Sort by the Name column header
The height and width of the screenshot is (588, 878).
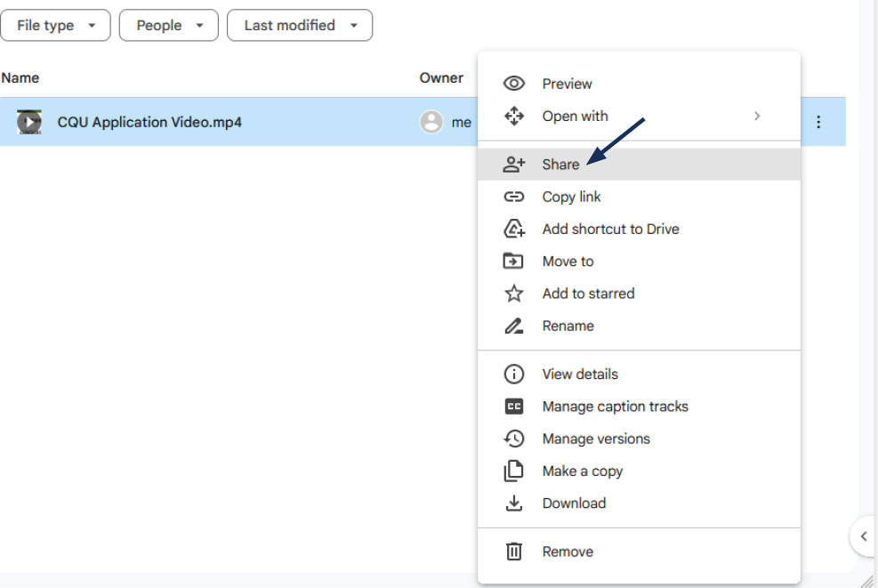click(20, 78)
